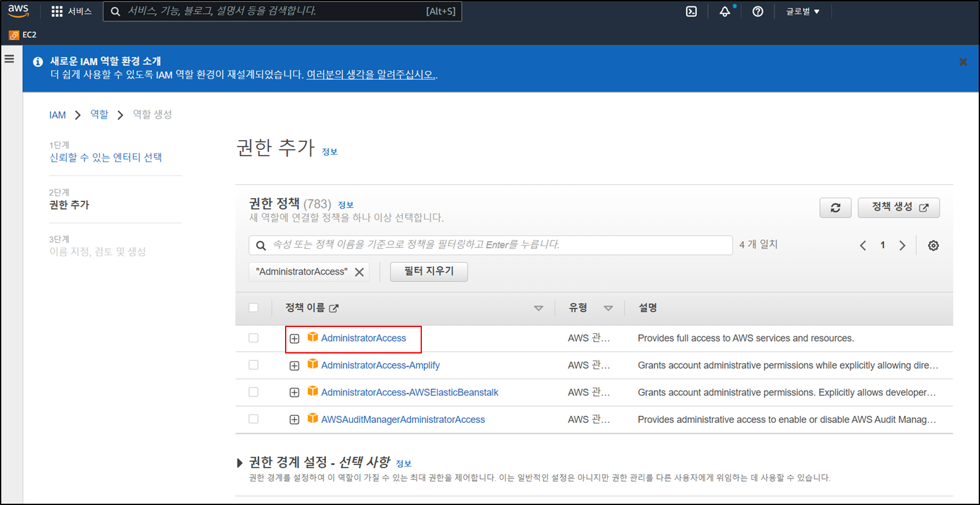Go to previous page of policies

(863, 246)
